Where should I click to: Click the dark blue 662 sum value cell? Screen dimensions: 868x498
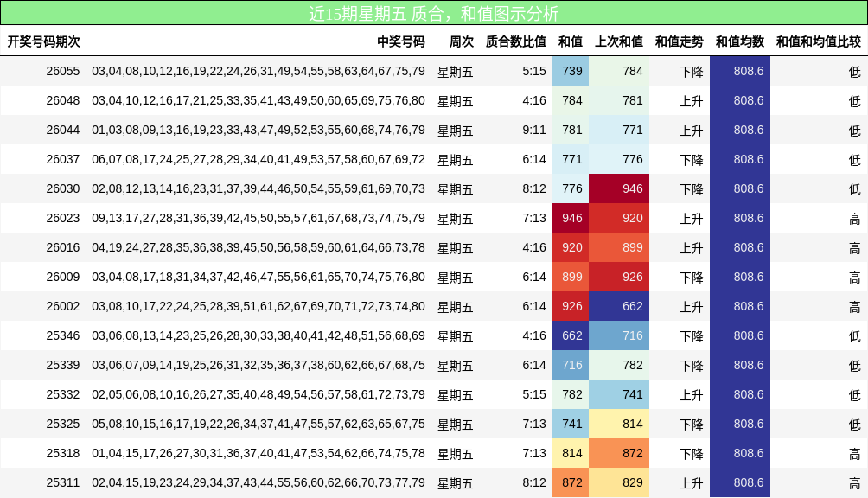click(x=571, y=335)
